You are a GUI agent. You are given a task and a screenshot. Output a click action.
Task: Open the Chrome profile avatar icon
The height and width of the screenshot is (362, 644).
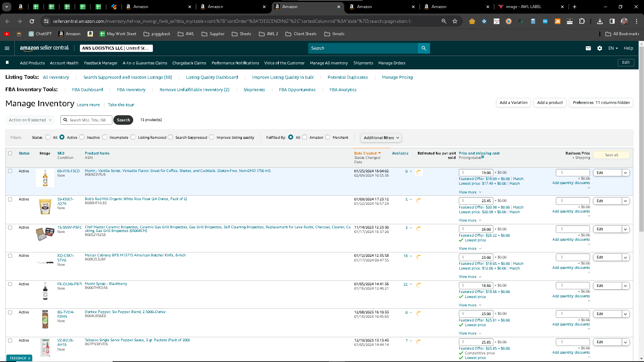tap(624, 21)
